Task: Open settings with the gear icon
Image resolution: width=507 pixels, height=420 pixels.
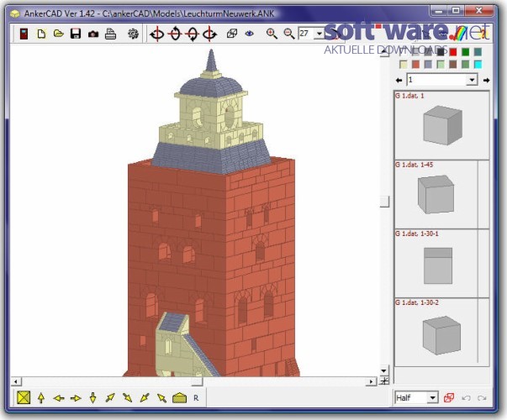Action: [133, 34]
